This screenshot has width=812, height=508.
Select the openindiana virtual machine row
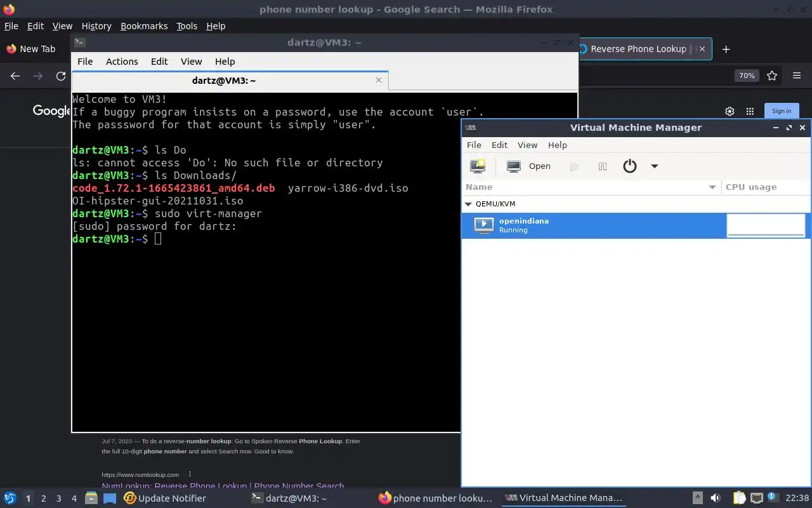coord(636,225)
